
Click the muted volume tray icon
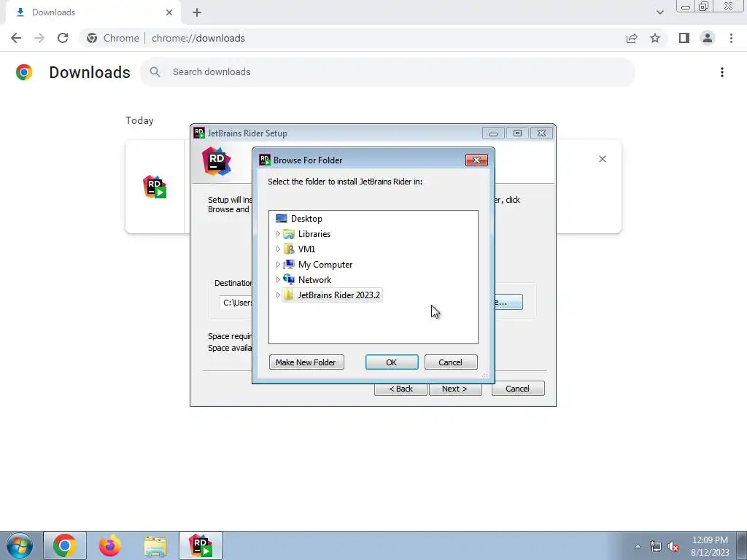[x=673, y=547]
